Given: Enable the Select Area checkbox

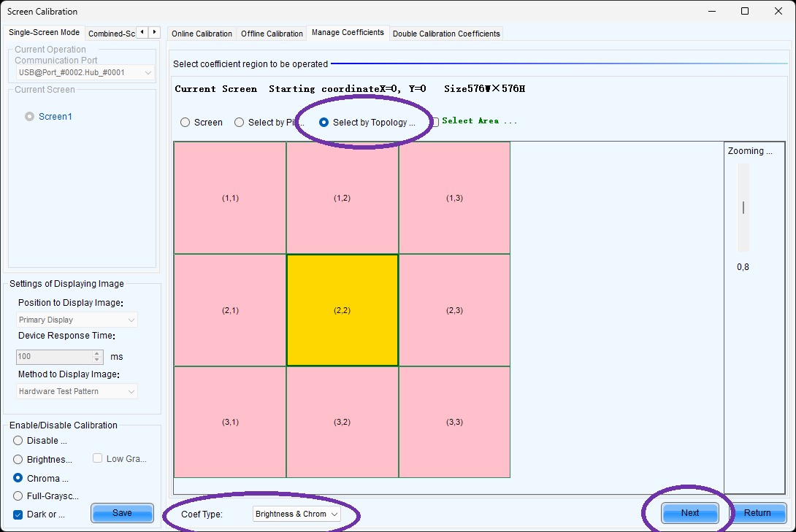Looking at the screenshot, I should [x=435, y=122].
